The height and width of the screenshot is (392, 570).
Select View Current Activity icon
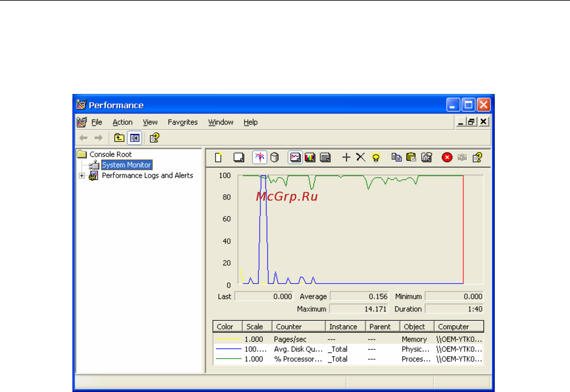pos(260,157)
